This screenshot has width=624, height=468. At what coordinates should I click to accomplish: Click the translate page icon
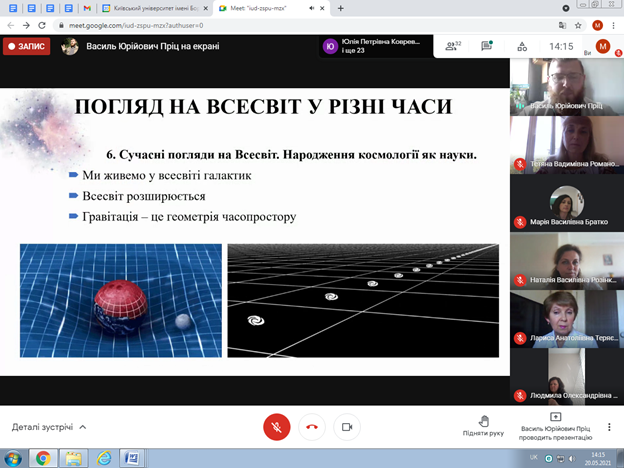(x=562, y=25)
